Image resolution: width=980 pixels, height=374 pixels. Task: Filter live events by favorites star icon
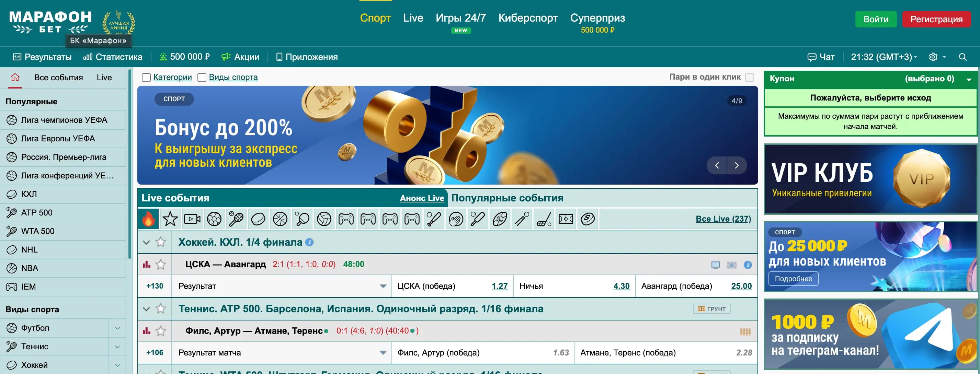(x=170, y=219)
